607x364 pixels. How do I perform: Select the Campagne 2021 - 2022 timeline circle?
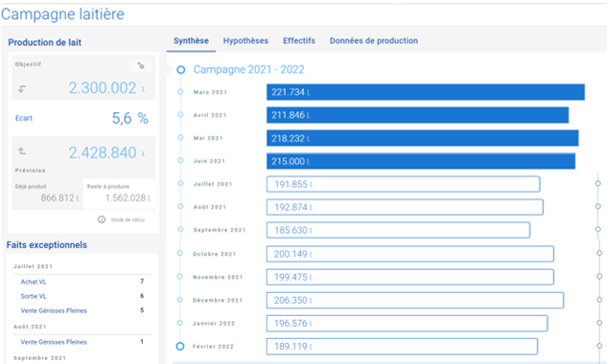pos(181,70)
